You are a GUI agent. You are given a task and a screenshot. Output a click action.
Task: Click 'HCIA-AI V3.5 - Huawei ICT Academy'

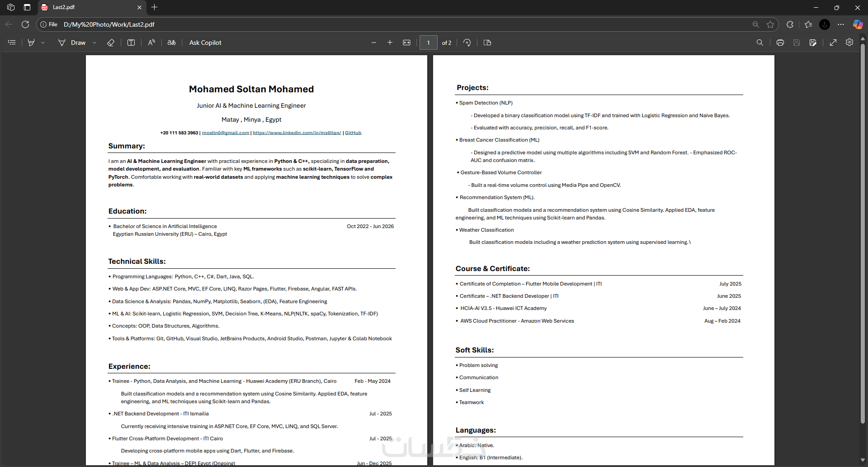point(504,309)
